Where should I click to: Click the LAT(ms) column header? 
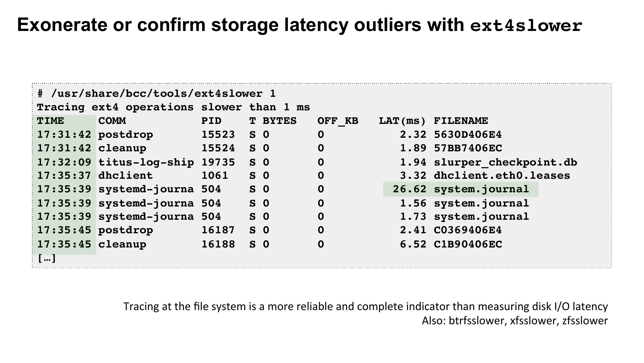pyautogui.click(x=402, y=121)
